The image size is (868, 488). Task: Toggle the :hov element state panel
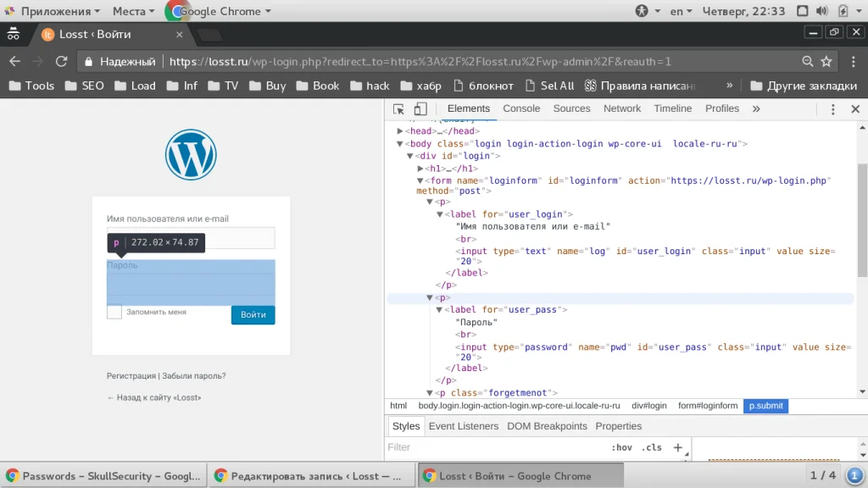click(x=621, y=447)
